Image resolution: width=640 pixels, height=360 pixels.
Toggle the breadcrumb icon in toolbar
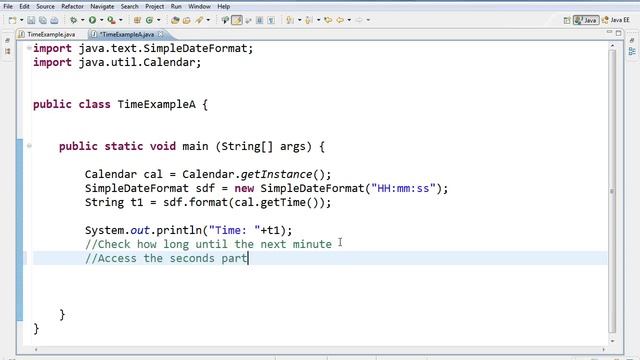coord(225,20)
